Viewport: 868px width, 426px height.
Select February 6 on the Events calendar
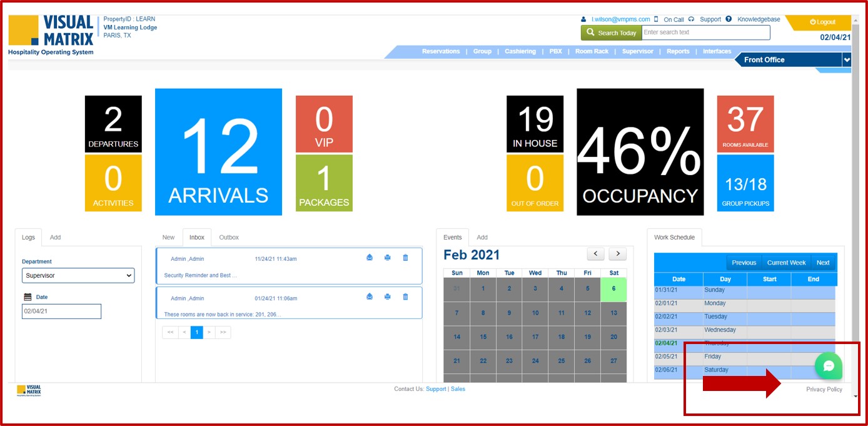point(613,289)
